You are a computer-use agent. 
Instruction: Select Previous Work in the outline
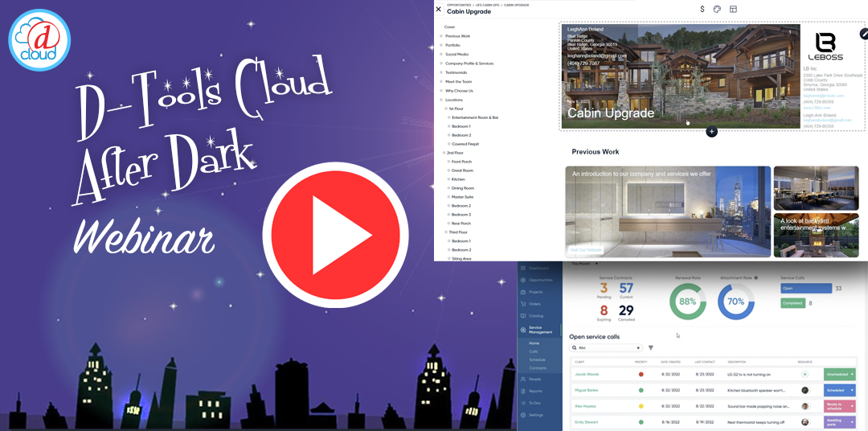click(457, 36)
